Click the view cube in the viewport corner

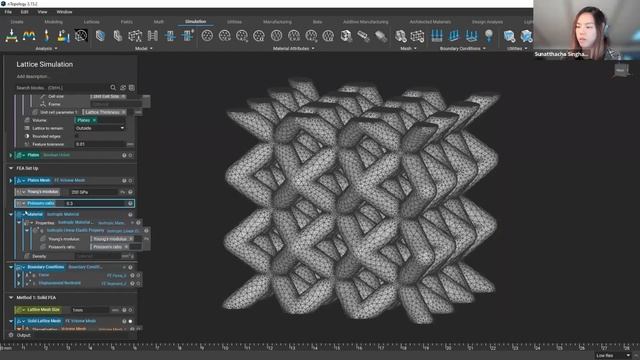(621, 71)
